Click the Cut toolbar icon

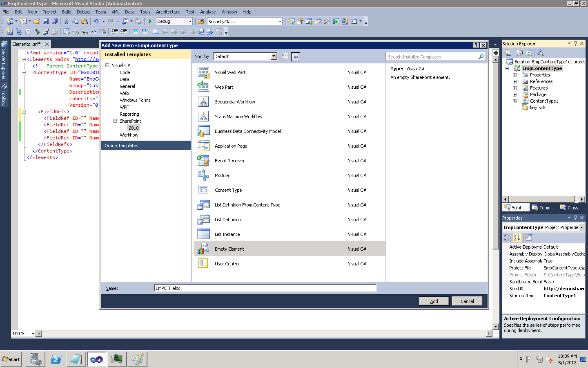click(x=66, y=21)
